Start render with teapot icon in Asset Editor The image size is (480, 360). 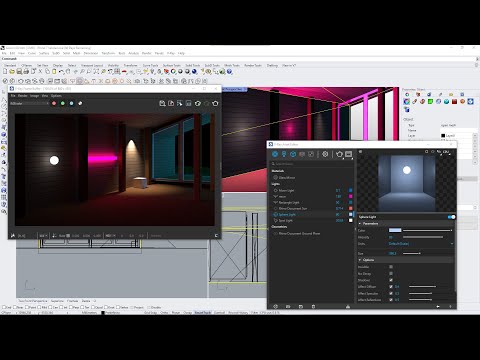click(339, 154)
